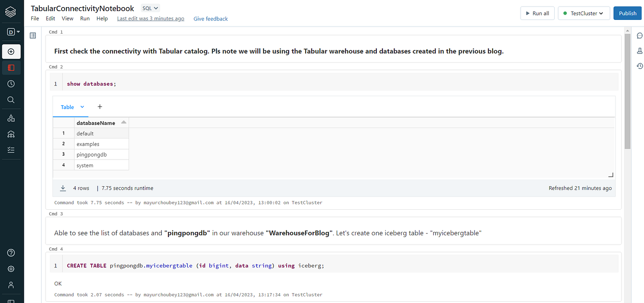Image resolution: width=644 pixels, height=303 pixels.
Task: Open the Give feedback link
Action: point(211,19)
